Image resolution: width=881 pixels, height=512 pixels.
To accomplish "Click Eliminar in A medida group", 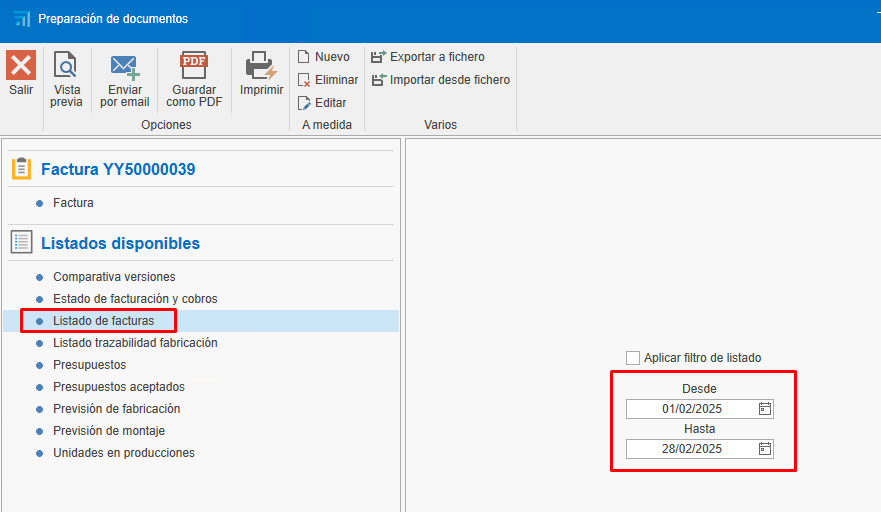I will point(327,80).
